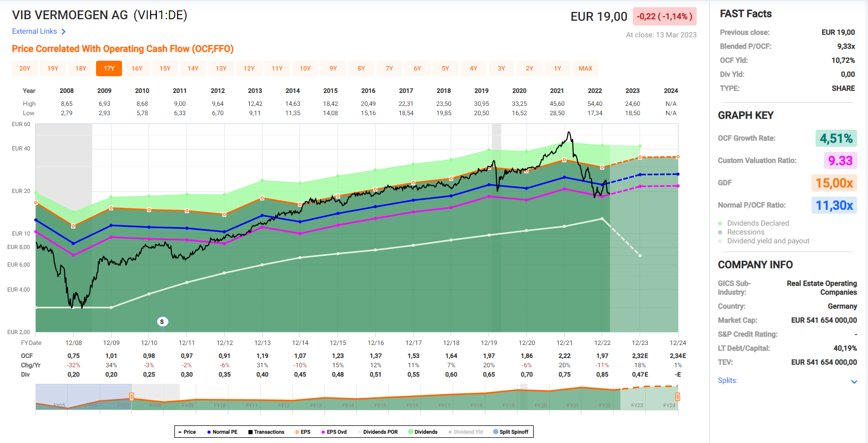Viewport: 868px width, 443px height.
Task: Switch to the 20Y time range
Action: click(x=25, y=68)
